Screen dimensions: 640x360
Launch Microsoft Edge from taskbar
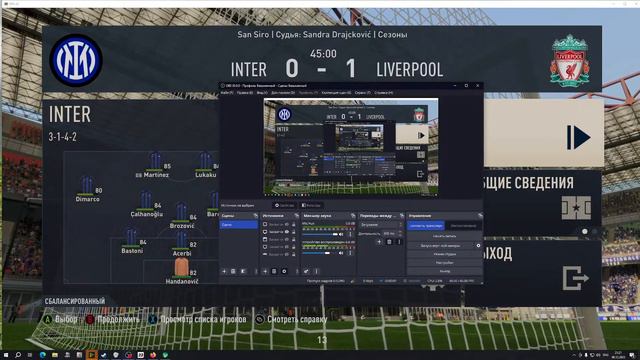[x=42, y=355]
